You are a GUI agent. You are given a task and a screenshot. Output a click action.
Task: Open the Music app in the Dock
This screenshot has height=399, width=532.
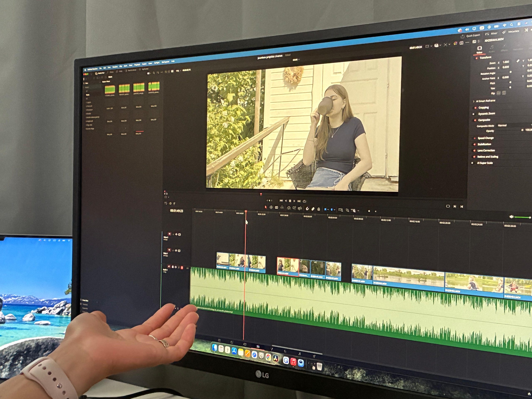click(x=293, y=362)
